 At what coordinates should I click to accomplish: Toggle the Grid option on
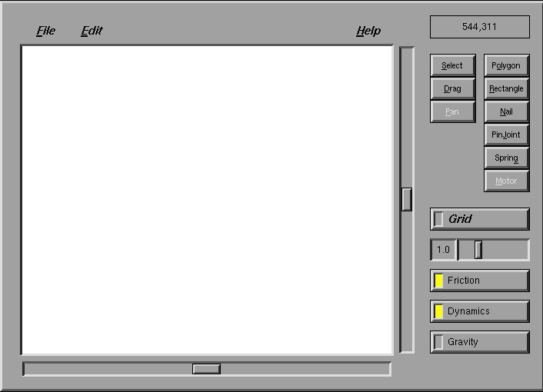(480, 219)
